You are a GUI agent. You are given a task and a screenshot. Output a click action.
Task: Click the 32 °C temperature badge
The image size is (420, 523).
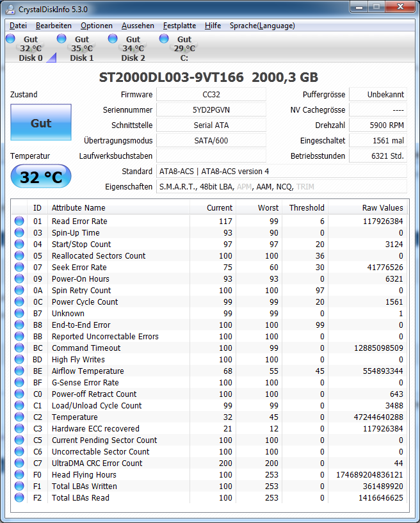tap(41, 176)
